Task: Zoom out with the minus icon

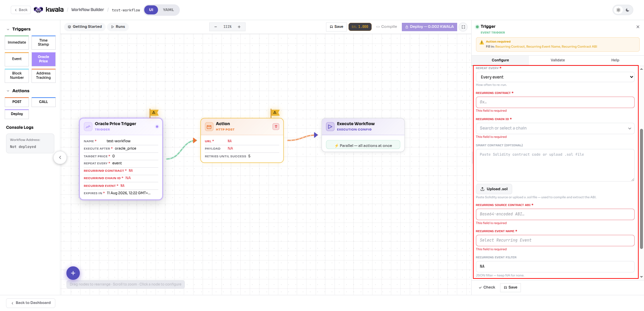Action: coord(216,27)
